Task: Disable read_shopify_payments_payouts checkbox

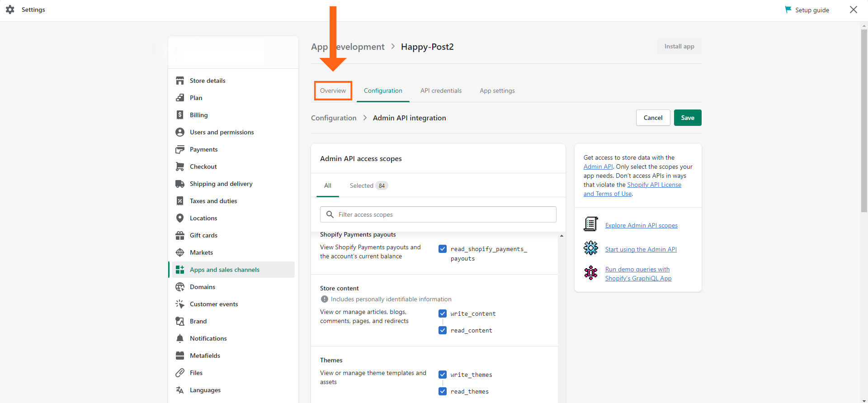Action: (x=443, y=249)
